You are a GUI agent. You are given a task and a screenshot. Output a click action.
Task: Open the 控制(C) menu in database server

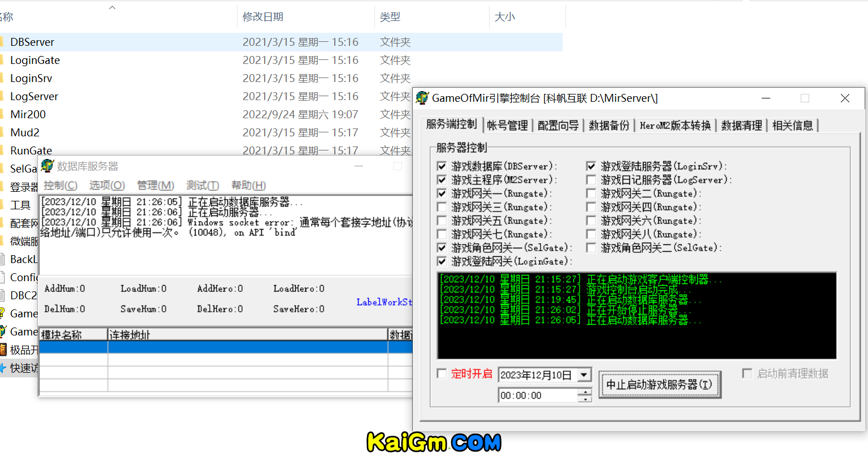61,186
